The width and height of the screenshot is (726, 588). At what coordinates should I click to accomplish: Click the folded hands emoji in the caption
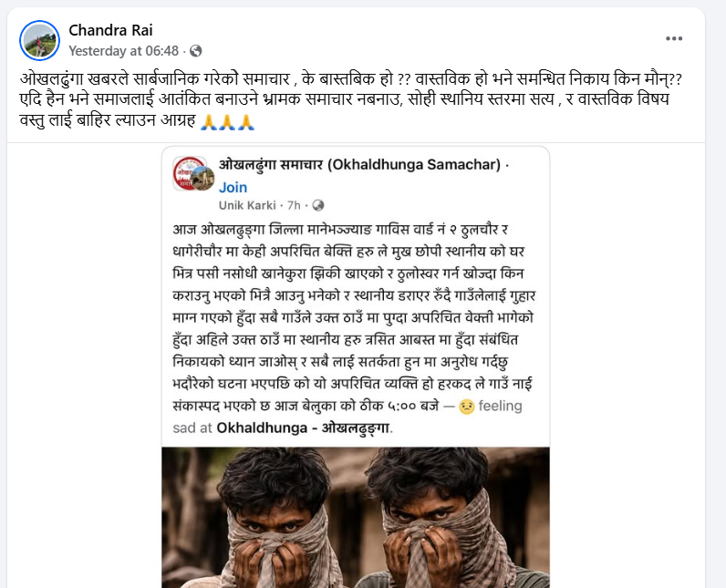(226, 120)
